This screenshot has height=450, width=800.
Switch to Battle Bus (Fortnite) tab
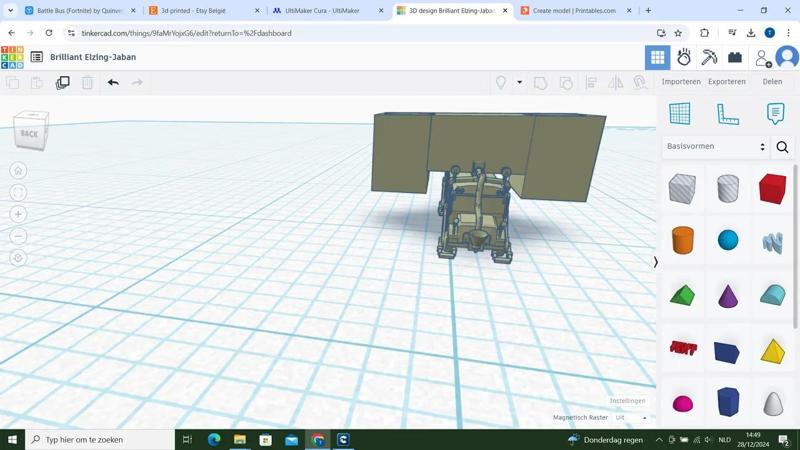[x=80, y=11]
